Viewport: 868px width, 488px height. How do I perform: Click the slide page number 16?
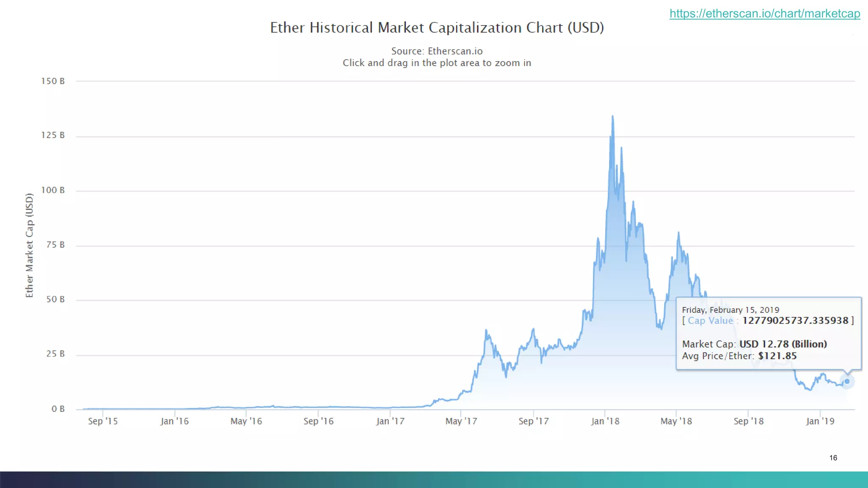pos(833,458)
